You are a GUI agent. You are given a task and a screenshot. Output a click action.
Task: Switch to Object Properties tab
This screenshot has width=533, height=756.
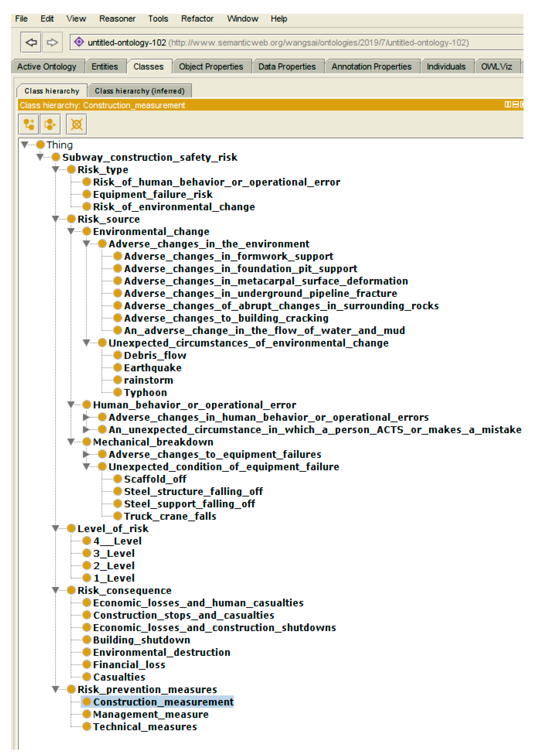coord(211,67)
